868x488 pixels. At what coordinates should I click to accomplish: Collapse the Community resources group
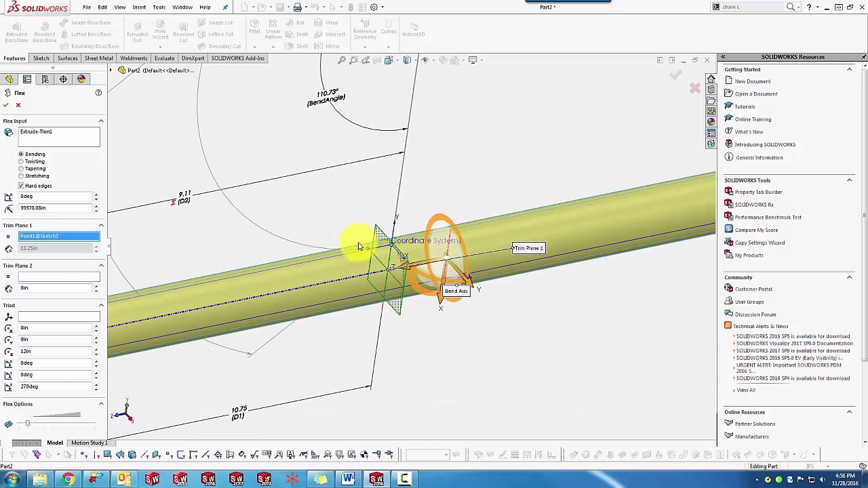pyautogui.click(x=849, y=277)
